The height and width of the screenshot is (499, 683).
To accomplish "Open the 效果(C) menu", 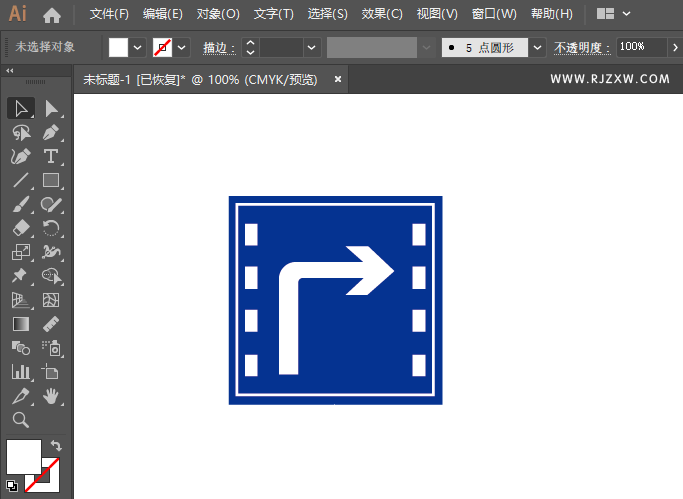I will [x=381, y=14].
